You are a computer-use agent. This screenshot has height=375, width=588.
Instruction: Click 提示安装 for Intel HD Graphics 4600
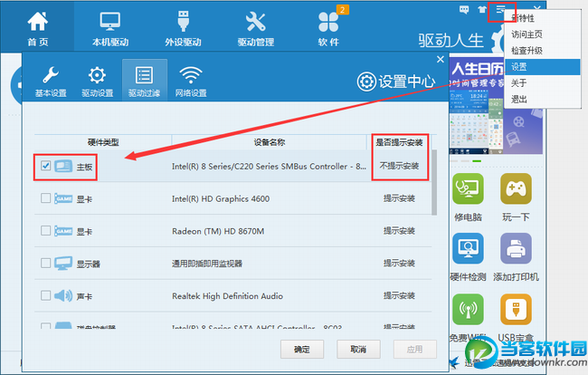tap(399, 198)
